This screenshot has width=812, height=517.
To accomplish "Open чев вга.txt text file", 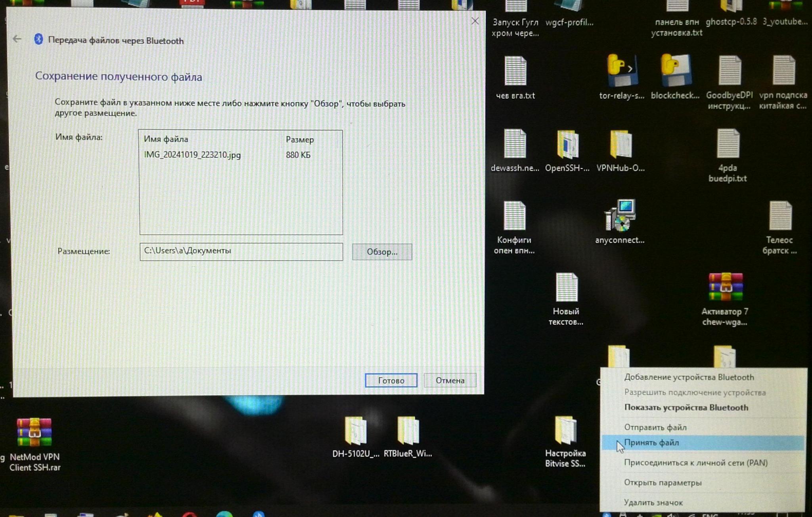I will pyautogui.click(x=515, y=71).
